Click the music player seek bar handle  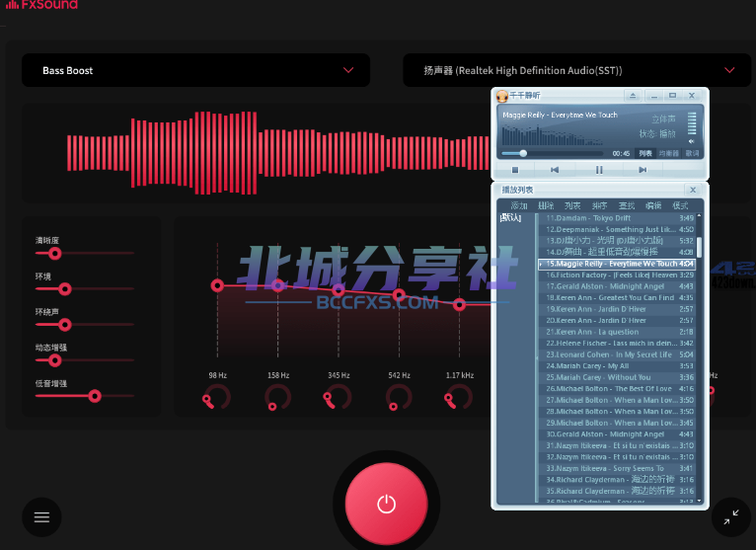pos(523,153)
